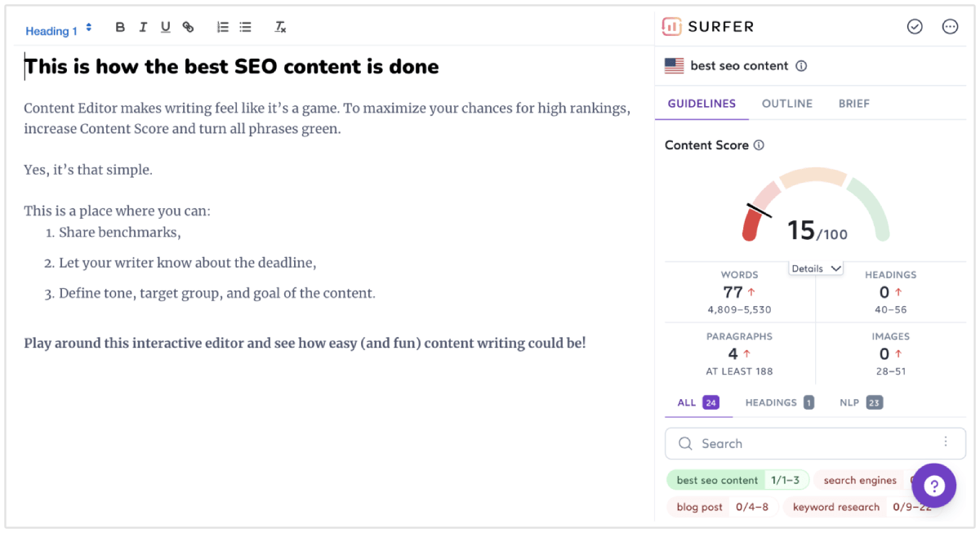980x533 pixels.
Task: Click the purple help button
Action: point(933,486)
